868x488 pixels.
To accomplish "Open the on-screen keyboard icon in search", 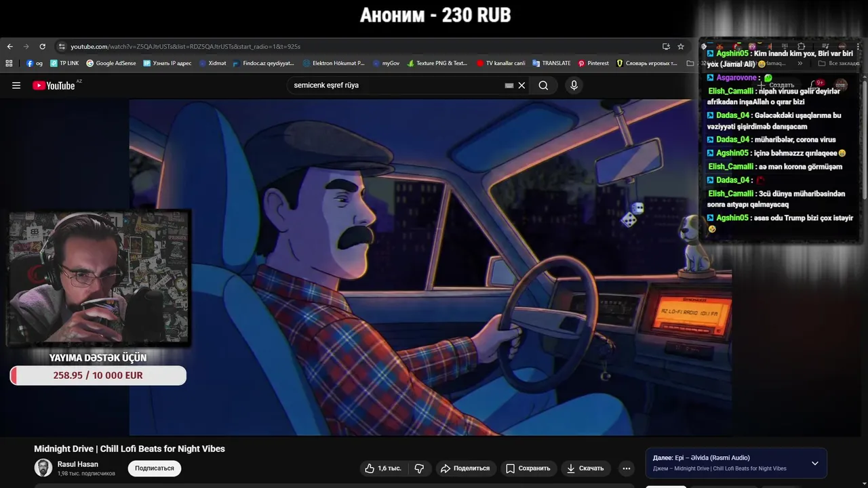I will [x=509, y=85].
